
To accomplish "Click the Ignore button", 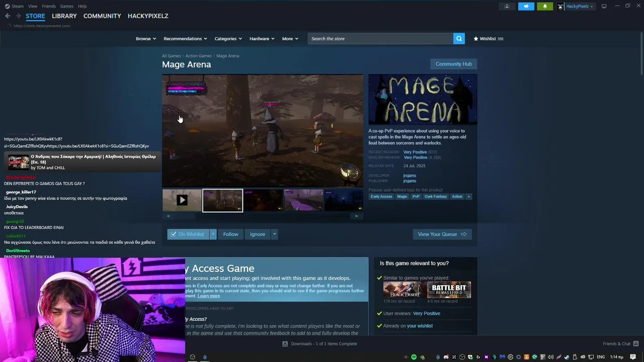I will [x=257, y=234].
